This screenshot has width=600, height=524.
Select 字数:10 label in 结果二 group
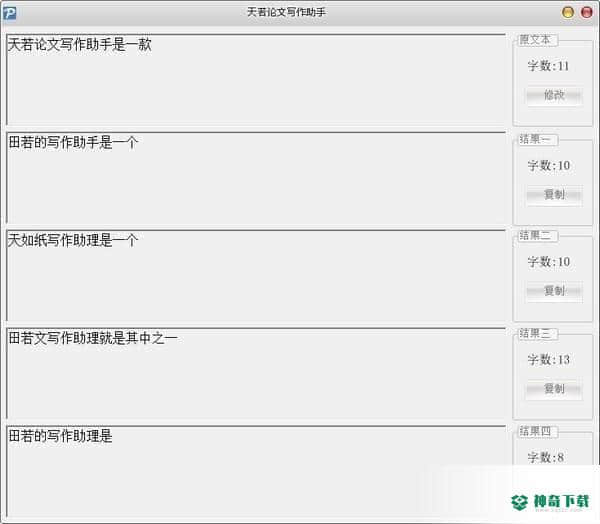click(x=549, y=262)
